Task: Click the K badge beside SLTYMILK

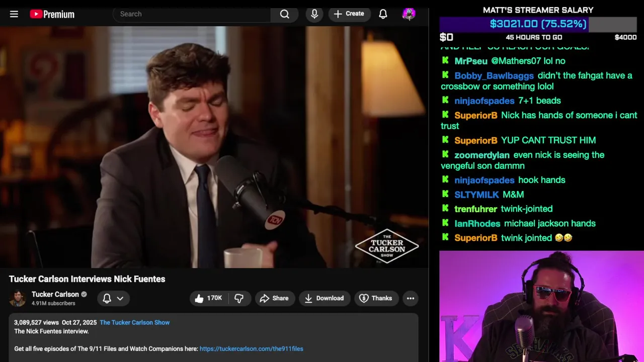Action: (445, 194)
